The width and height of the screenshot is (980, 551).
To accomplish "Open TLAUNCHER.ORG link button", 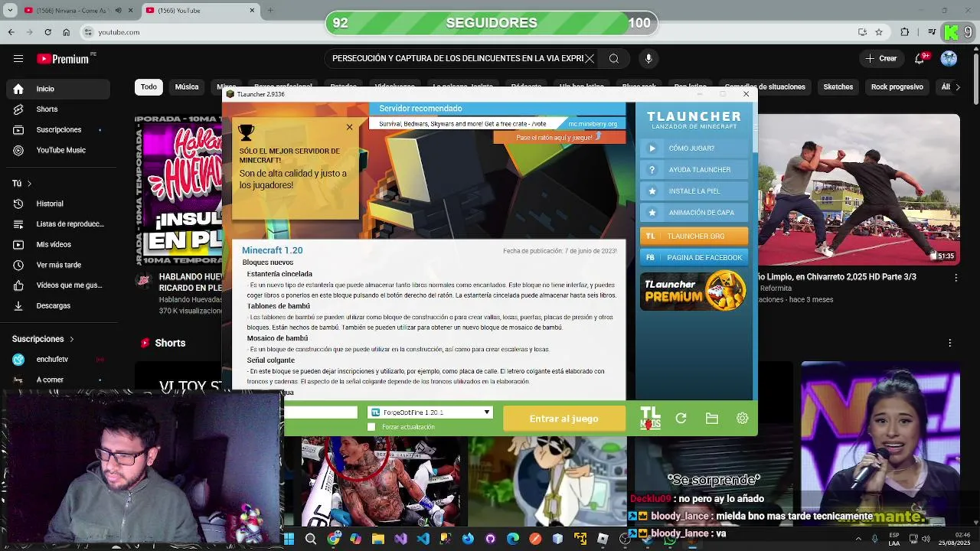I will [694, 236].
